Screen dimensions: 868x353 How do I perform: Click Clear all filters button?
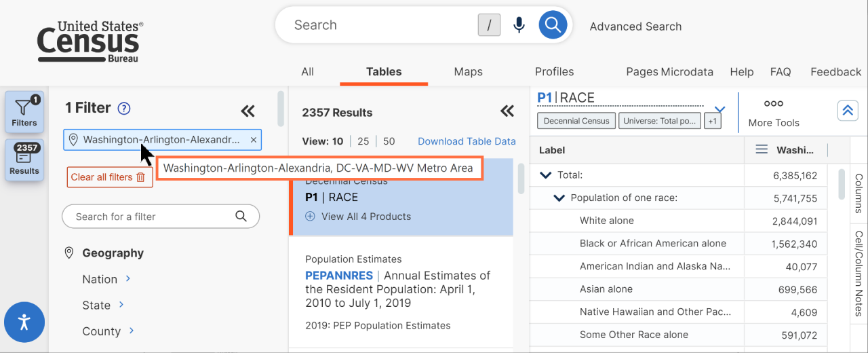pyautogui.click(x=109, y=177)
